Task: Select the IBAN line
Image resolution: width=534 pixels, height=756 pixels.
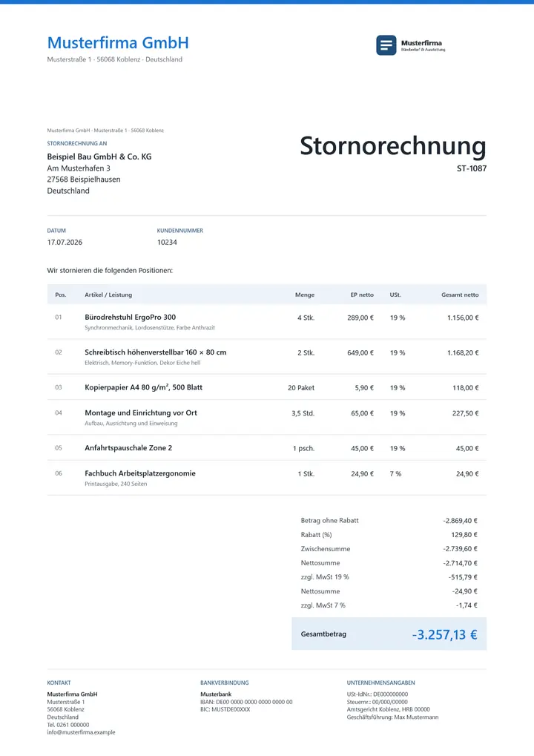Action: point(246,702)
